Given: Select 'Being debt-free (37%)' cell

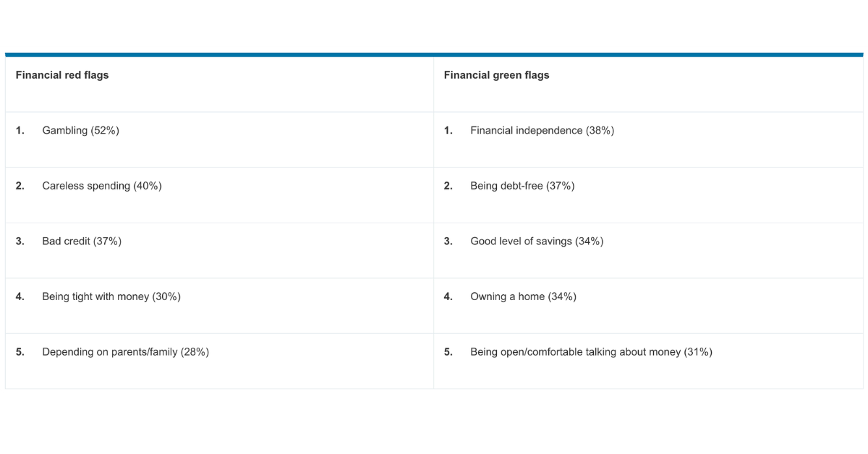Looking at the screenshot, I should (648, 195).
